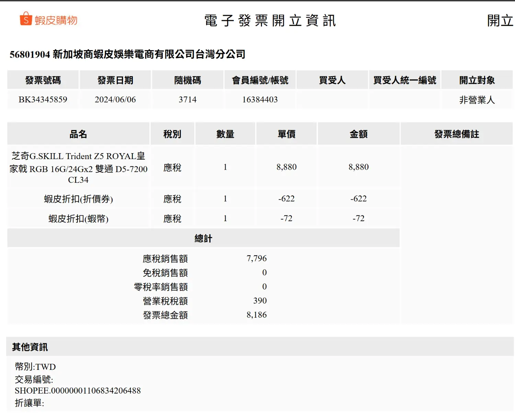Click the 8,880 amount in 金額 column
This screenshot has height=420, width=515.
[x=359, y=167]
